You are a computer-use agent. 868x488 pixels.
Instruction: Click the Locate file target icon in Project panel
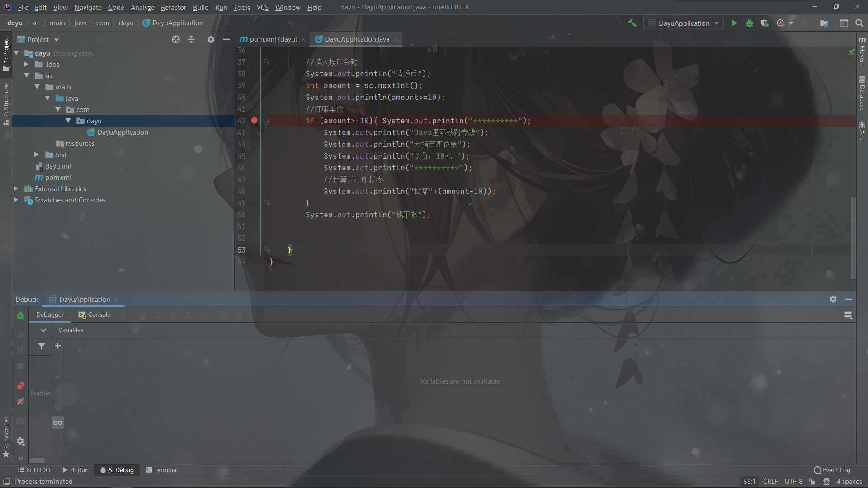point(176,39)
